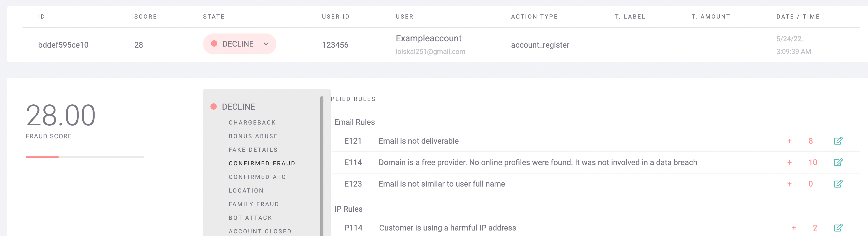868x236 pixels.
Task: Select BOT ATTACK decline label
Action: coord(250,218)
